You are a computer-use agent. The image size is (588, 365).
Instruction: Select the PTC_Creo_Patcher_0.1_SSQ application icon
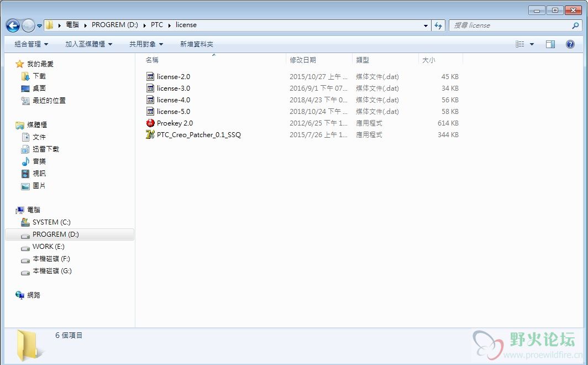(150, 135)
